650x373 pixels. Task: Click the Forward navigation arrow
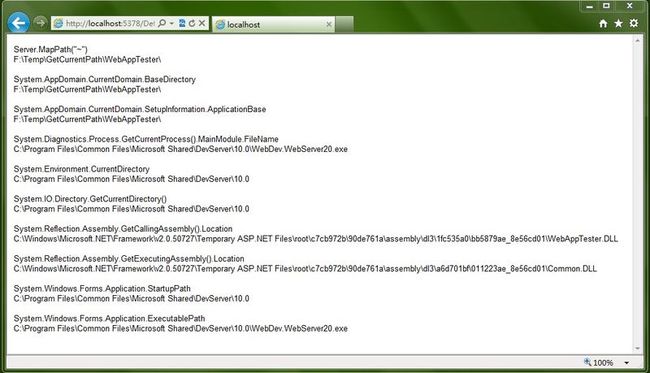pos(40,22)
